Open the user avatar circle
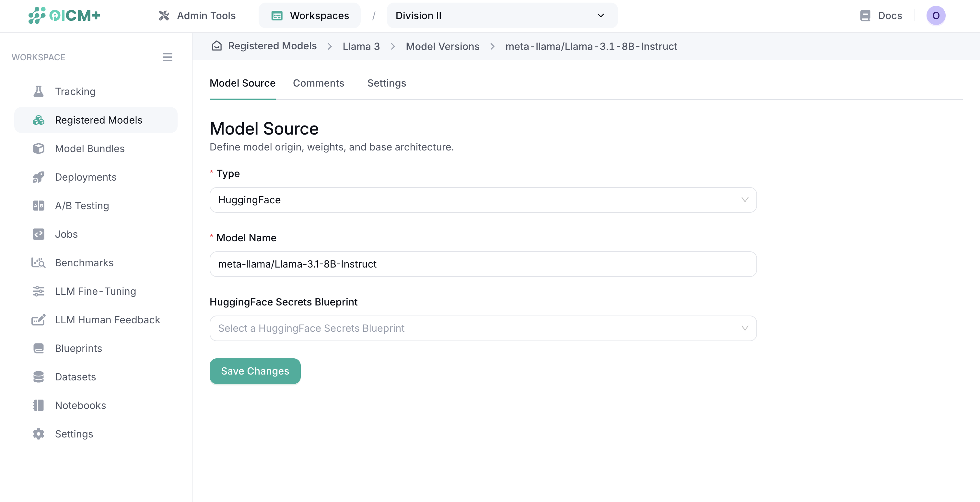The image size is (980, 502). pyautogui.click(x=936, y=16)
